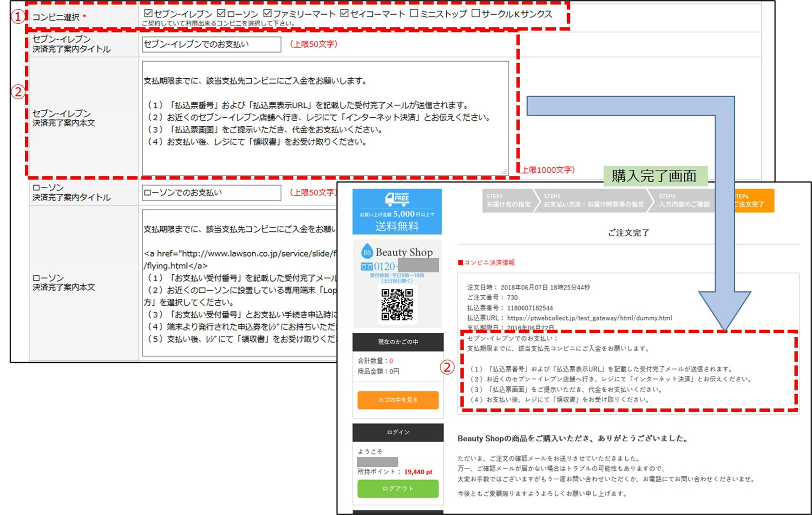Click the セブン-イレブン title input field
The image size is (812, 515).
point(211,44)
